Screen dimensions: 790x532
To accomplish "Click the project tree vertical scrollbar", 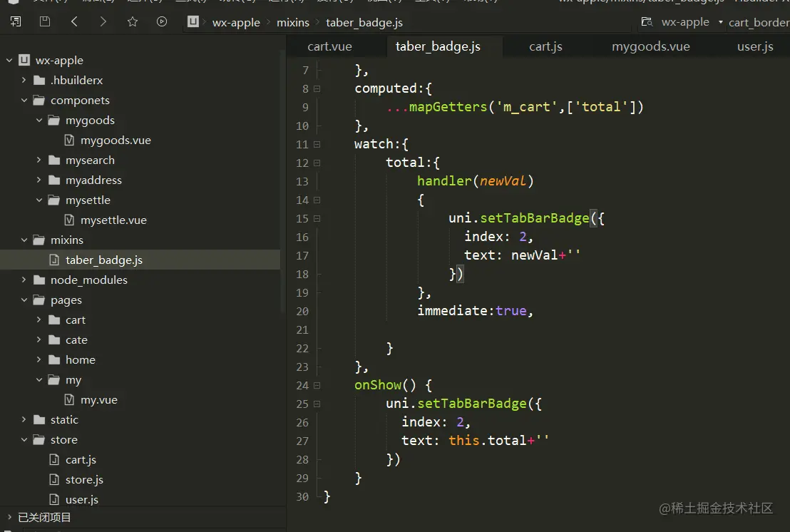I will point(282,181).
